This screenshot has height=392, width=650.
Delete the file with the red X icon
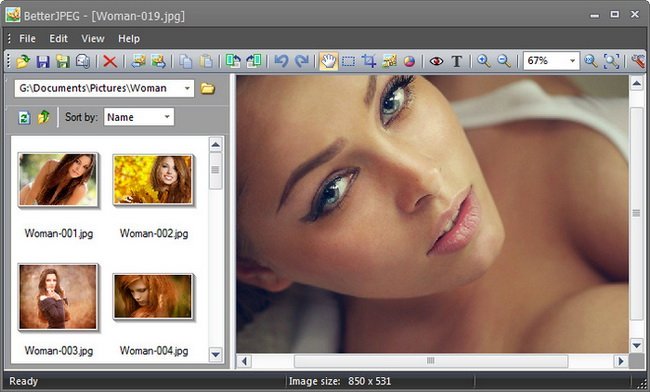(110, 61)
